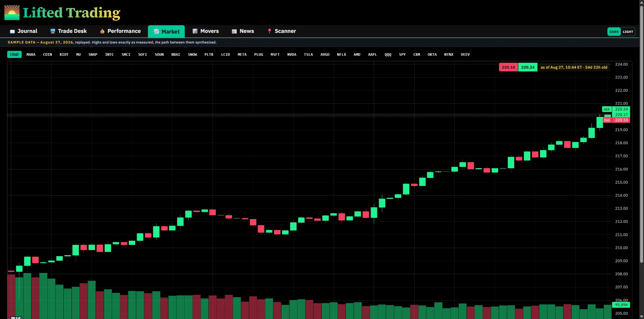Screen dimensions: 644x319
Task: Click the 220.17 last price label
Action: coord(621,115)
